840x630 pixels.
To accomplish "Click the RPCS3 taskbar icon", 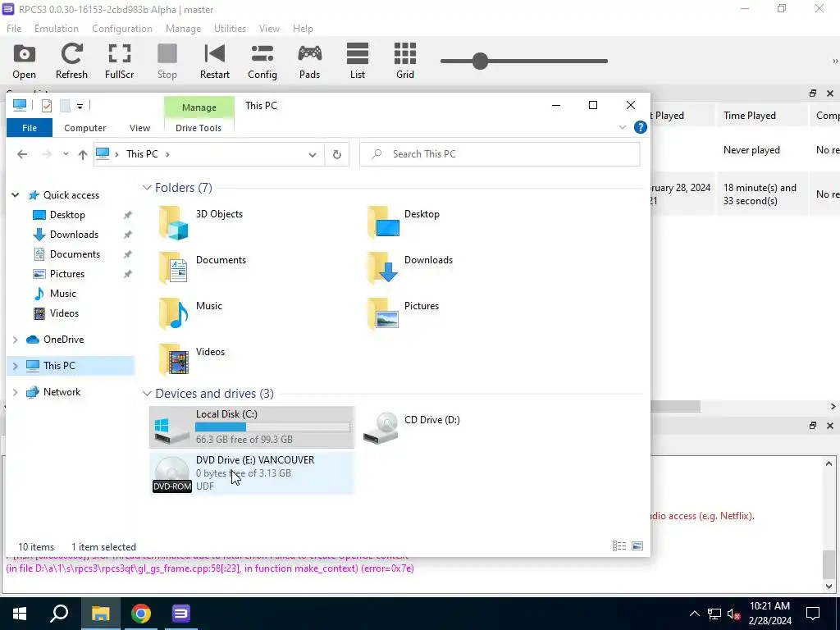I will tap(180, 614).
